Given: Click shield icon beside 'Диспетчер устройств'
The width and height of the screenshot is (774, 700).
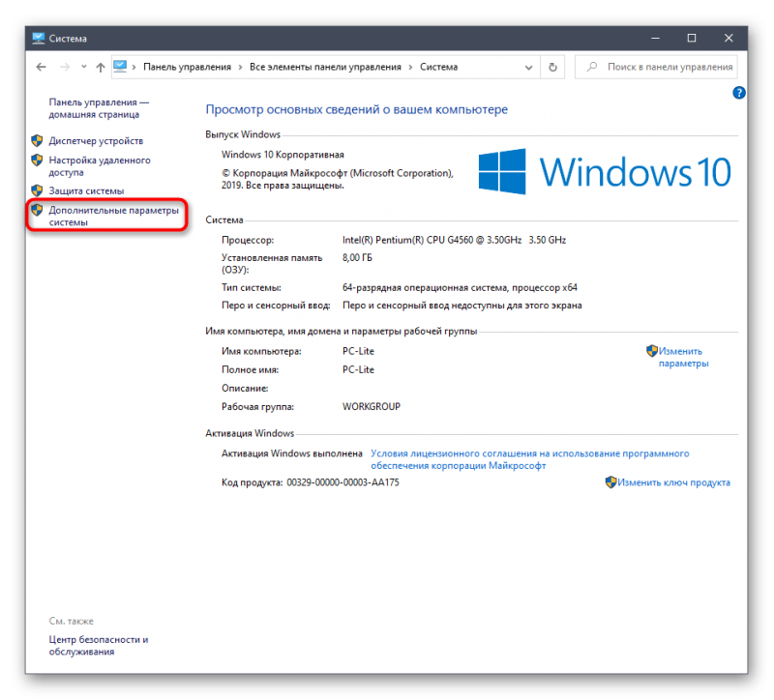Looking at the screenshot, I should click(37, 140).
